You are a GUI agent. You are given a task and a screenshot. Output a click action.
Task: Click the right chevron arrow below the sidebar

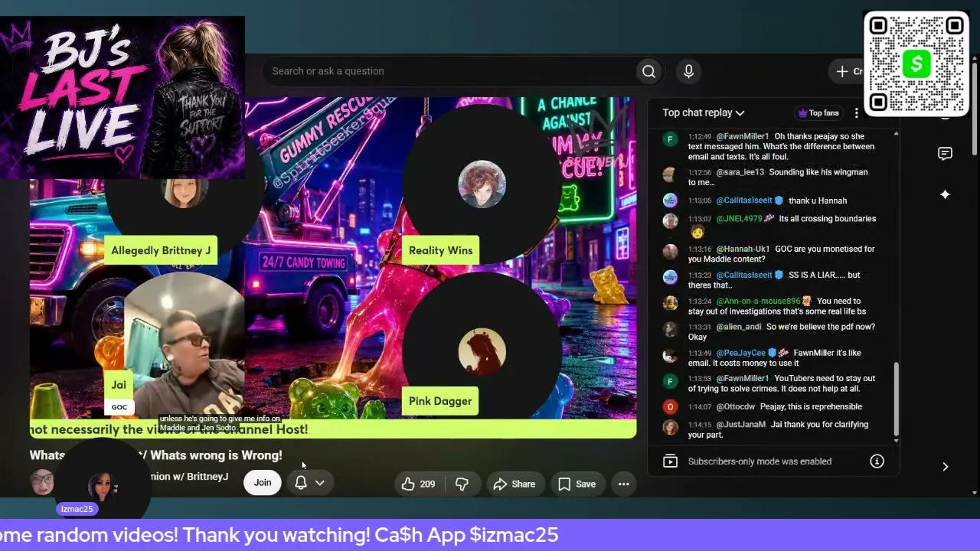pos(945,467)
